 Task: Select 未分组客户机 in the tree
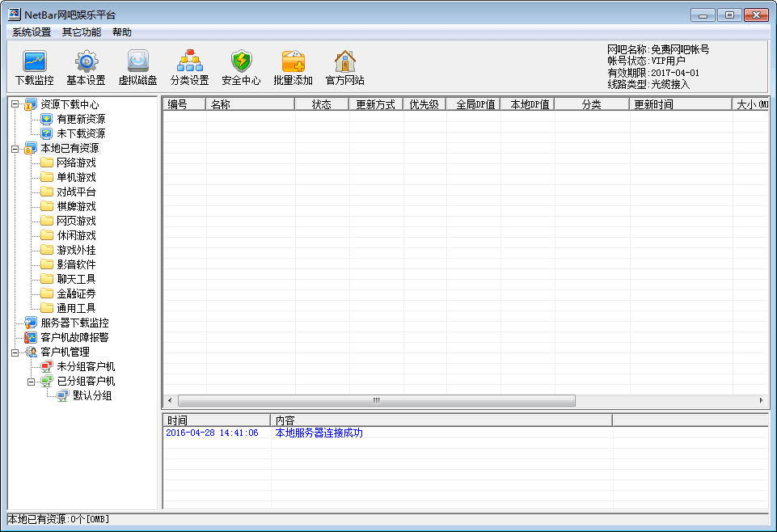pos(86,366)
